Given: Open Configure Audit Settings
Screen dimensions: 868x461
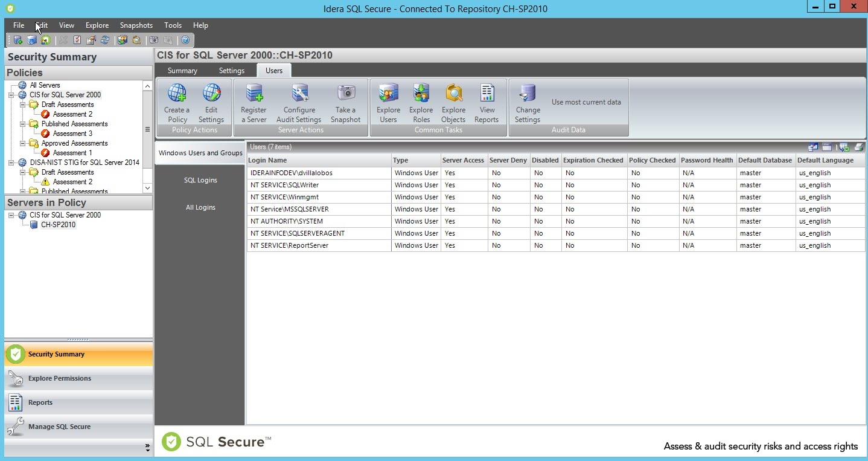Looking at the screenshot, I should 299,103.
